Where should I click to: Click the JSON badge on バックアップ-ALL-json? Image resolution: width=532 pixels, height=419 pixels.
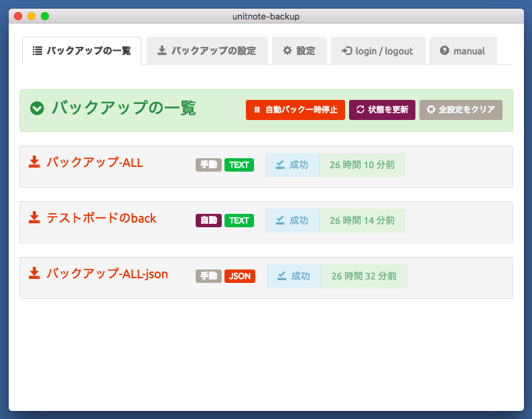click(240, 276)
